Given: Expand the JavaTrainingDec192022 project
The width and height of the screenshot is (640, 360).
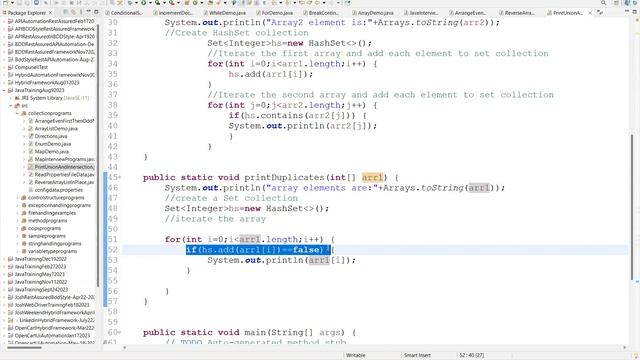Looking at the screenshot, I should 4,259.
